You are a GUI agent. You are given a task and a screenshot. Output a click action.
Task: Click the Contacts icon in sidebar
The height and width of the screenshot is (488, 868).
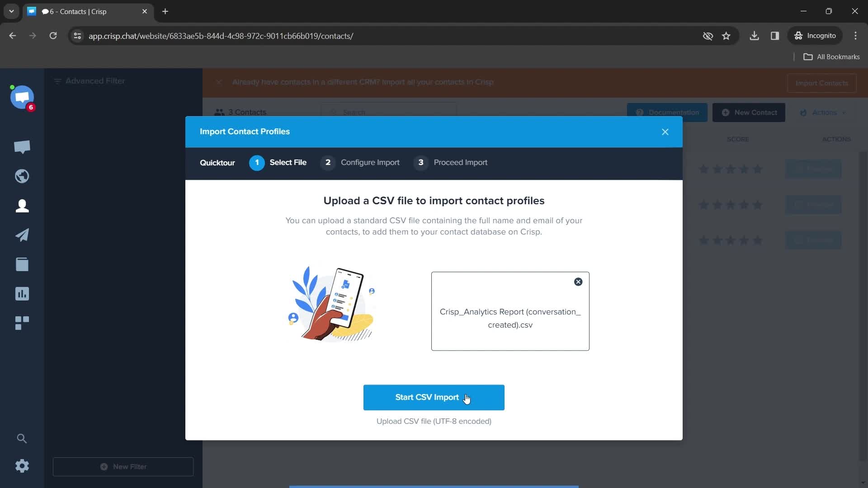(x=22, y=206)
